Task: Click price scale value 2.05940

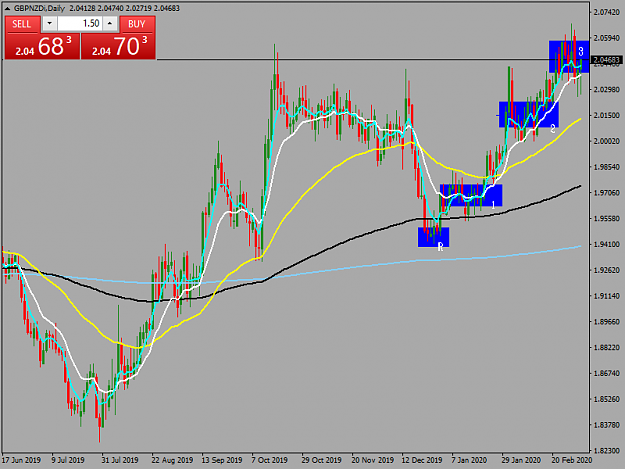Action: point(607,38)
